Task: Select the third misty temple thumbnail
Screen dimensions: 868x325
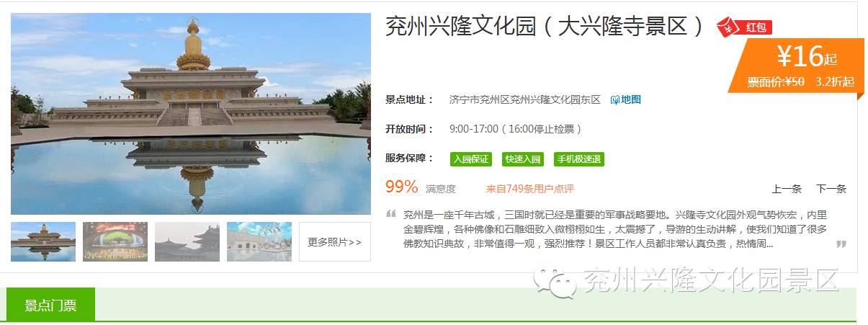Action: pyautogui.click(x=187, y=241)
